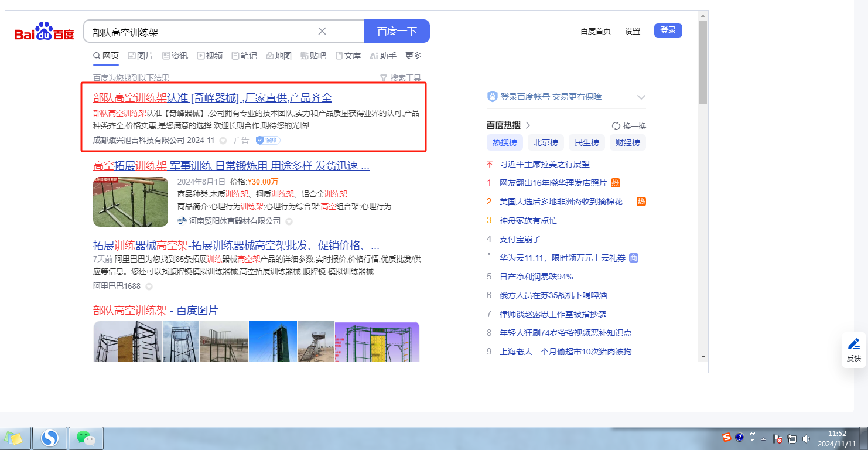The height and width of the screenshot is (450, 868).
Task: Select the 北京榜 hot list tab
Action: point(545,142)
